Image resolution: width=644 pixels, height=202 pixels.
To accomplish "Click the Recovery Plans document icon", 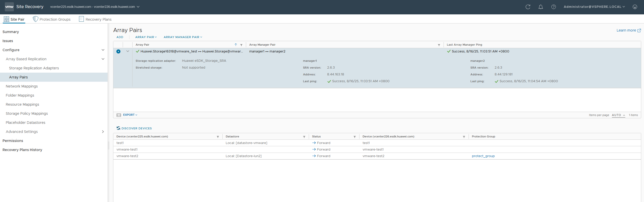I will pos(81,19).
